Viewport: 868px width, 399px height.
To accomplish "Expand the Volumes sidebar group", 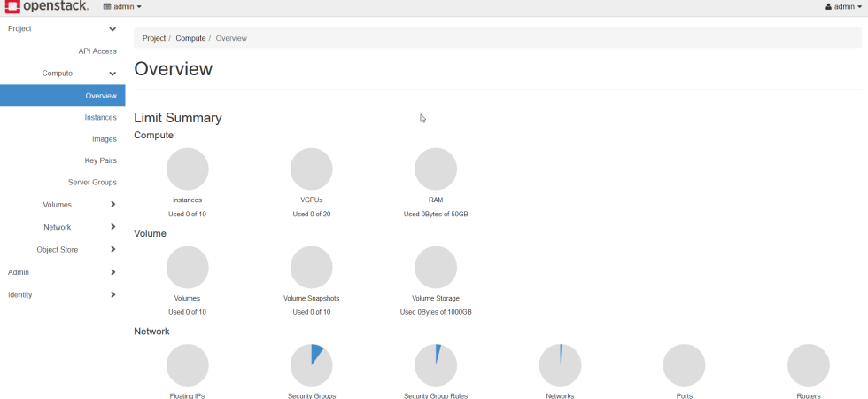I will coord(112,205).
